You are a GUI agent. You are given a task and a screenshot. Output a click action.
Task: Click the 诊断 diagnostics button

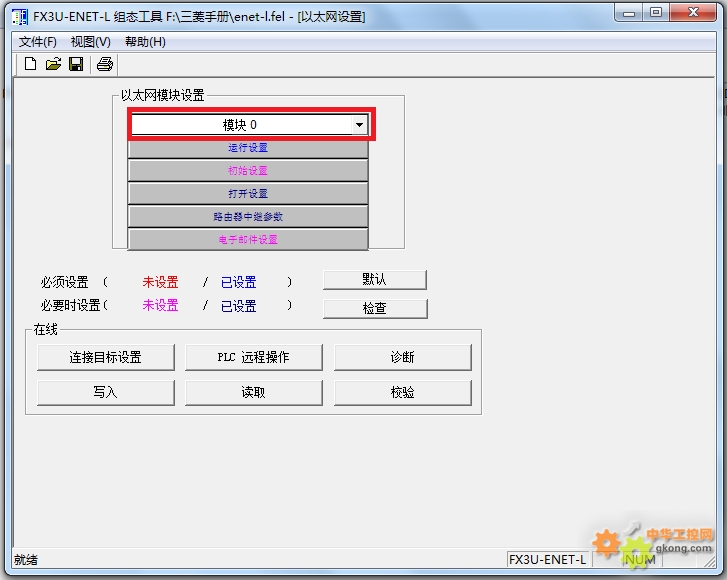[x=402, y=357]
